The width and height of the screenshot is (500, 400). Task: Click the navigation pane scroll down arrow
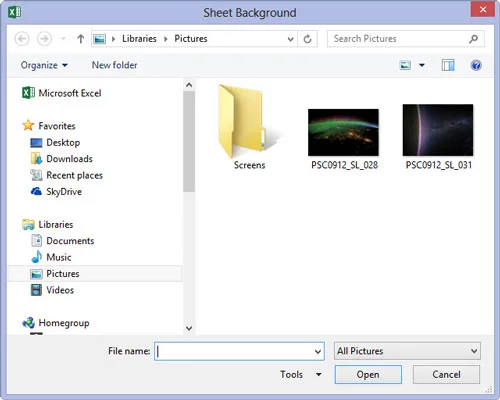pyautogui.click(x=189, y=328)
